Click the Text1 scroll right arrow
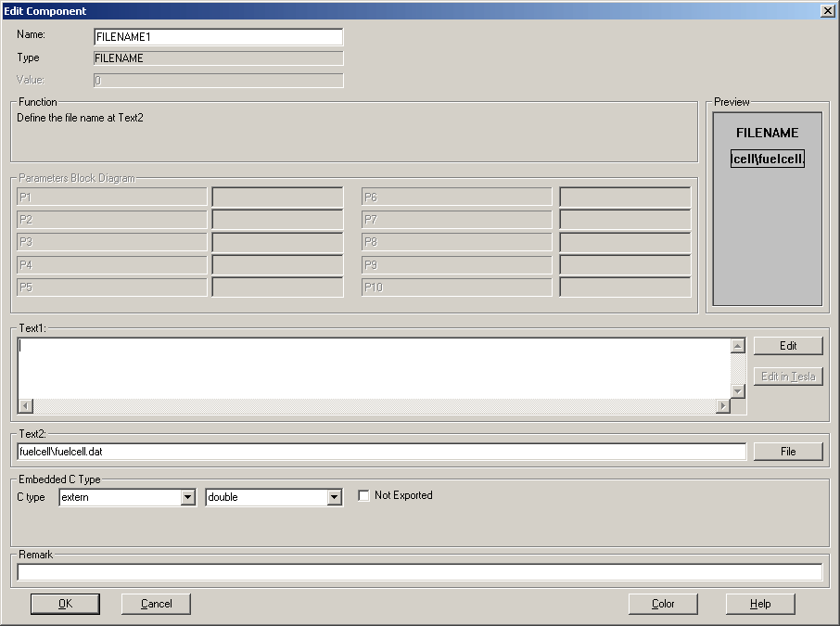The width and height of the screenshot is (840, 626). (x=723, y=405)
